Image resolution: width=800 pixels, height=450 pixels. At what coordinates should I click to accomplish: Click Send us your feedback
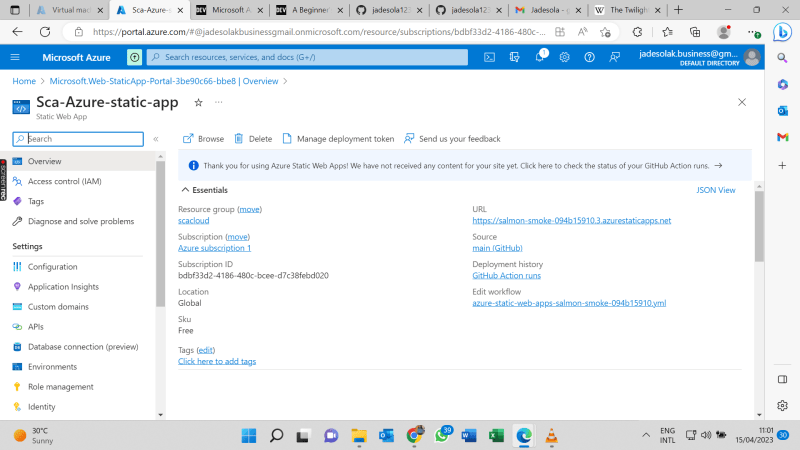point(452,139)
